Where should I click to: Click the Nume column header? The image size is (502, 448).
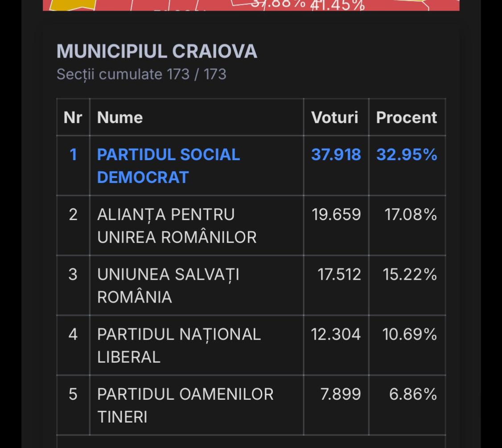coord(120,117)
